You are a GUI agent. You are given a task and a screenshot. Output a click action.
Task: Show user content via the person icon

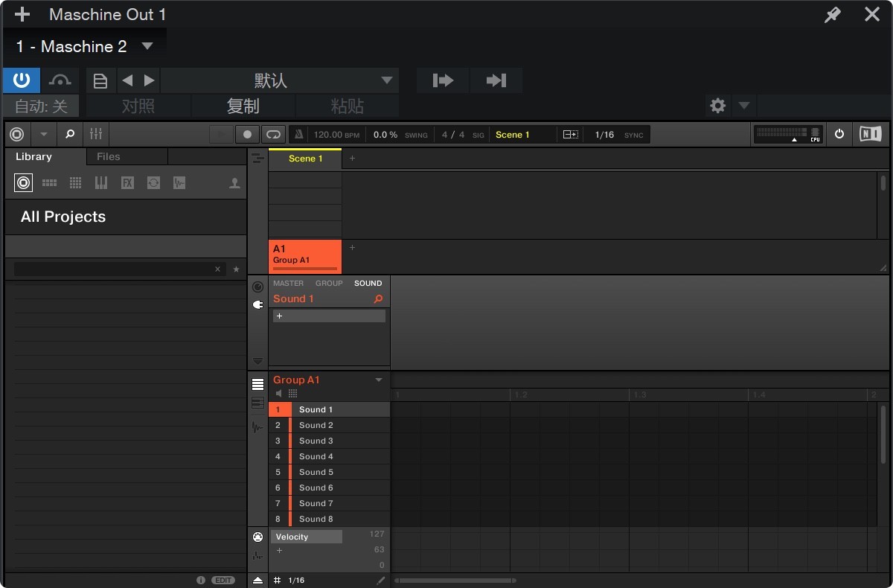click(x=235, y=182)
